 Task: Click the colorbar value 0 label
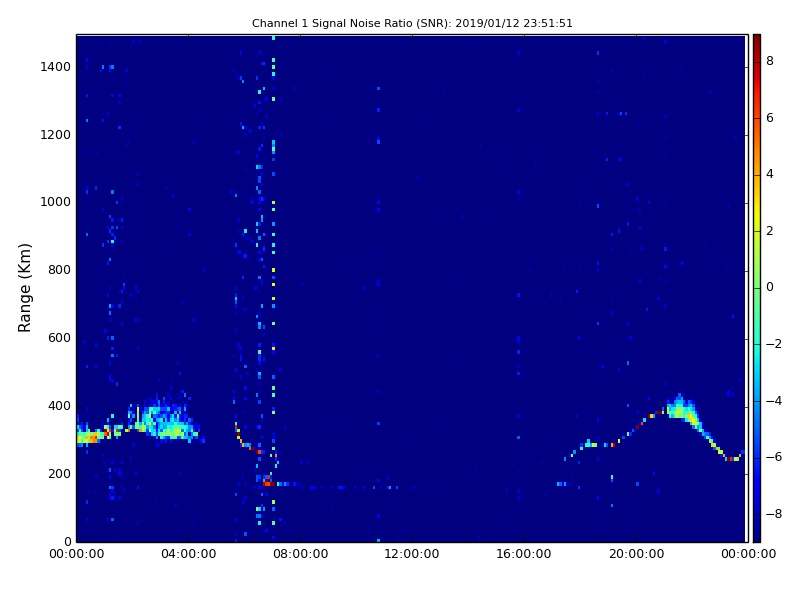770,287
